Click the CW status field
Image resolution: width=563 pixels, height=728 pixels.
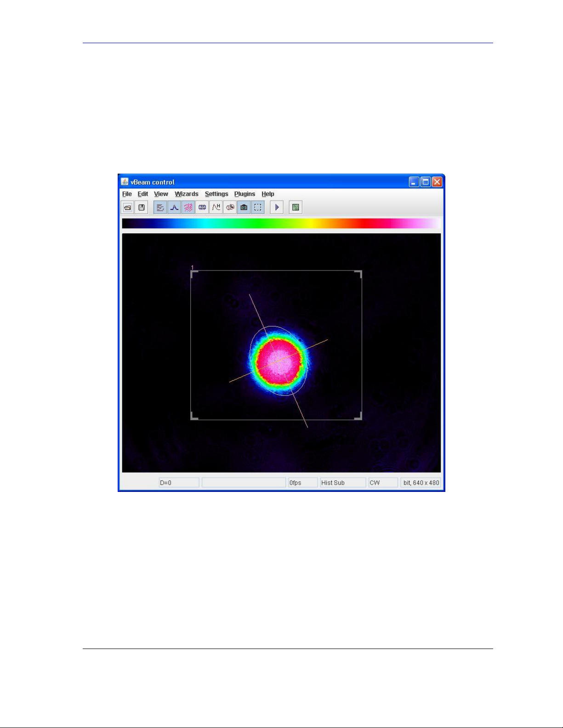[383, 483]
